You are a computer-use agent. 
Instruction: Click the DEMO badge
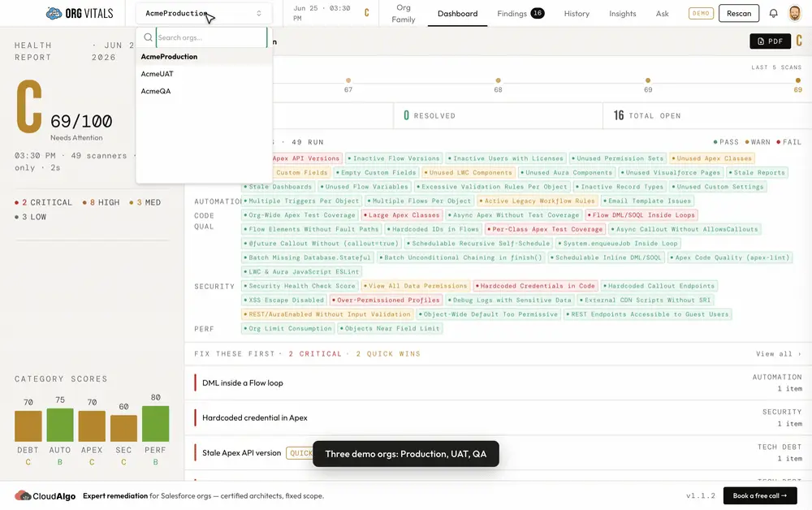[x=701, y=14]
